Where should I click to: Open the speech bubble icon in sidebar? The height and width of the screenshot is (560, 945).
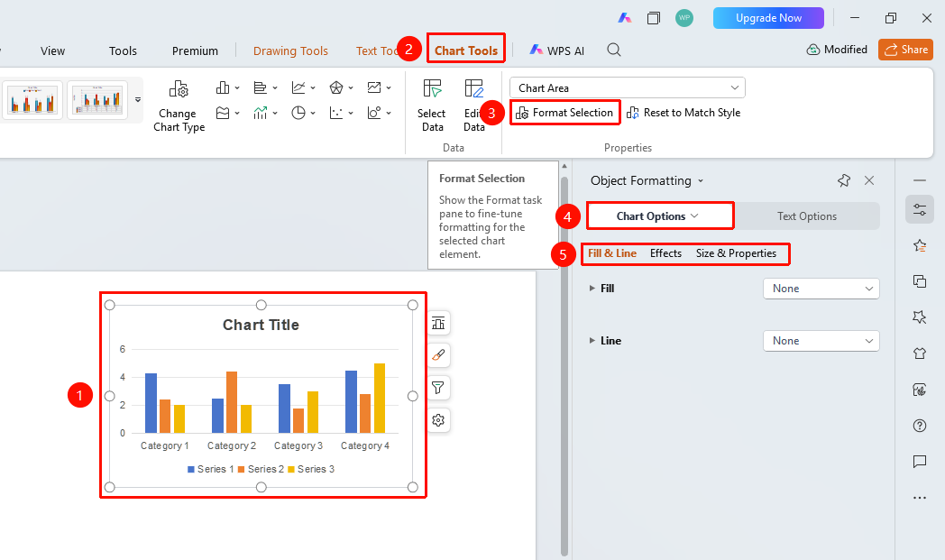[x=920, y=462]
